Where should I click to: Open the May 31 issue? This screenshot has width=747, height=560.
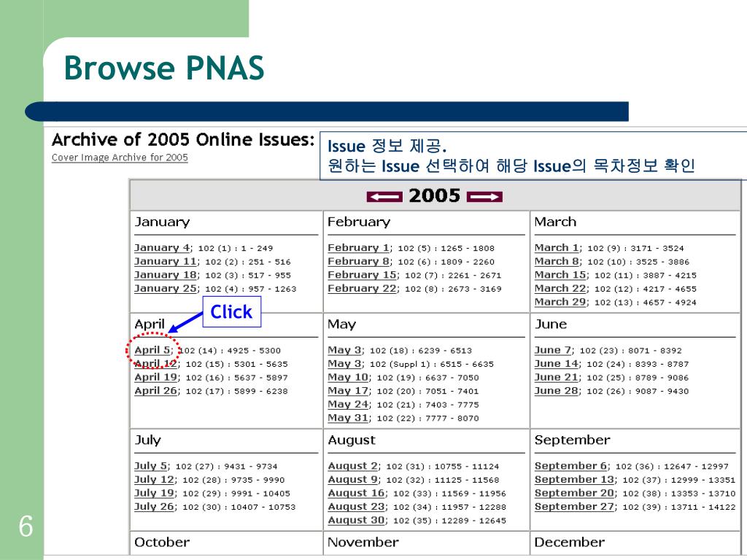pos(348,418)
